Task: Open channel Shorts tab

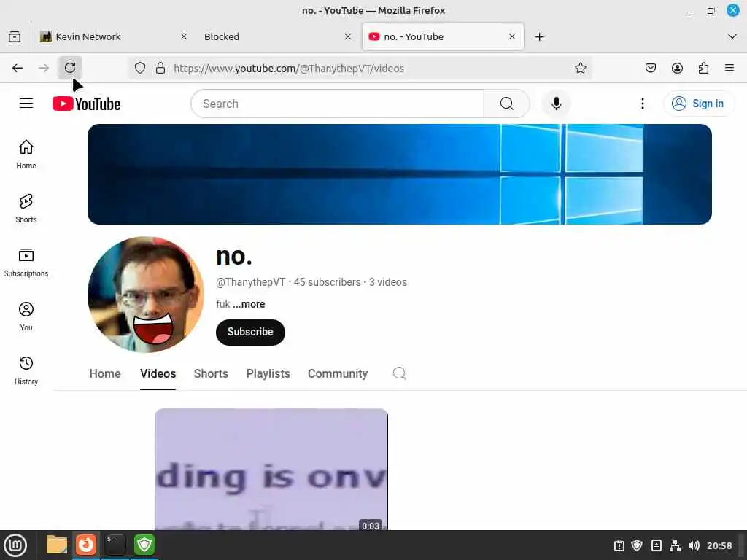Action: coord(211,374)
